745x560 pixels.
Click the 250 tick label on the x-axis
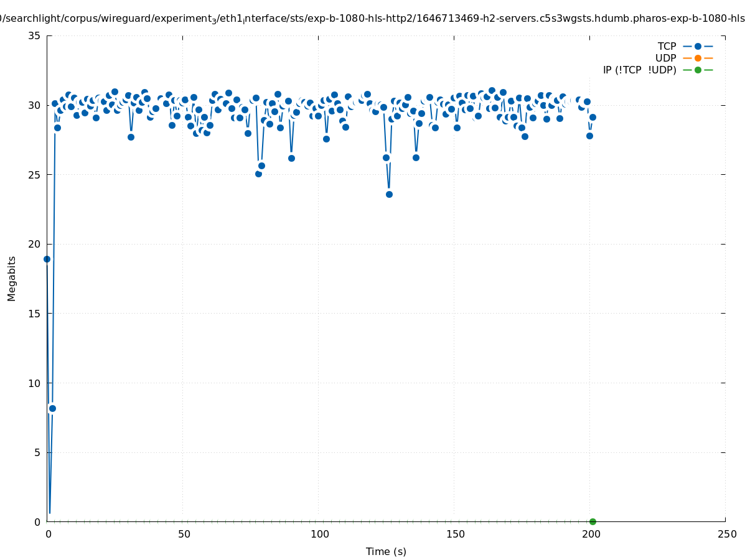(x=726, y=534)
